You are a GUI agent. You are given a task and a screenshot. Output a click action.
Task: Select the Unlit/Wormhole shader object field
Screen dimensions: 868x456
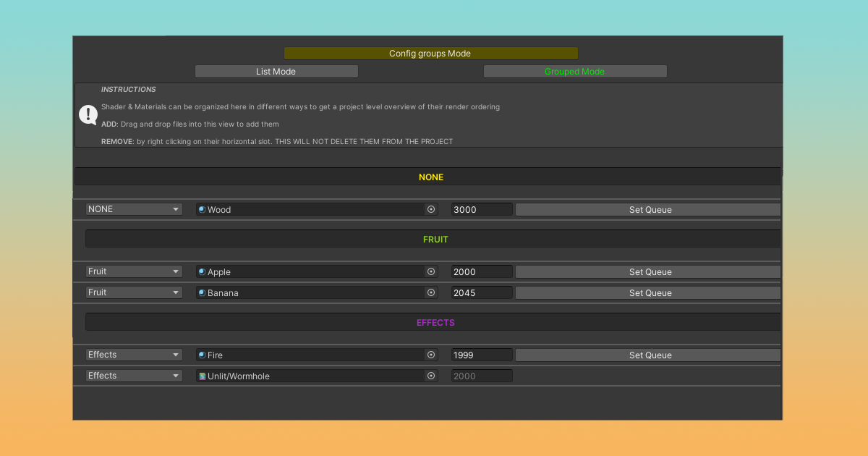pos(317,376)
